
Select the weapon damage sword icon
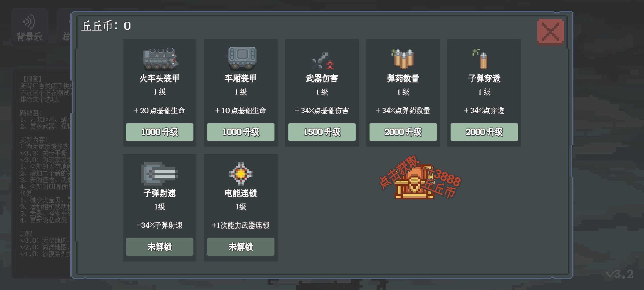[322, 60]
